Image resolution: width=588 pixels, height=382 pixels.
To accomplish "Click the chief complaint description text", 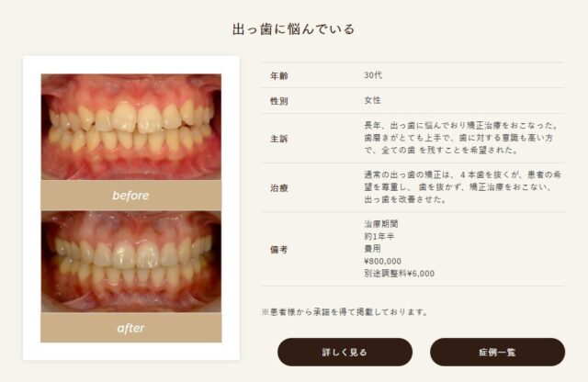I will click(x=461, y=138).
